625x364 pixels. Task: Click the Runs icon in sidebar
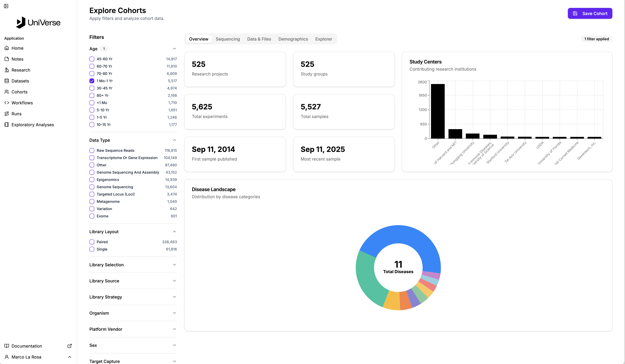click(x=7, y=114)
